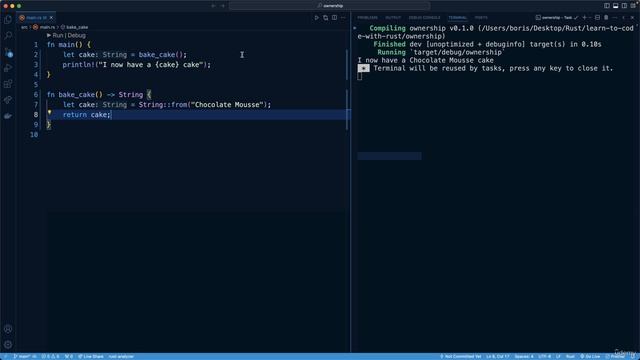Viewport: 640px width, 360px height.
Task: Click the editor vertical scrollbar
Action: 347,90
